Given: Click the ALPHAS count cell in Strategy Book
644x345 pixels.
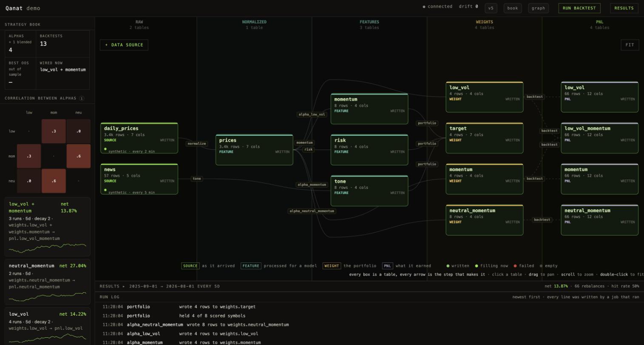Looking at the screenshot, I should click(20, 43).
